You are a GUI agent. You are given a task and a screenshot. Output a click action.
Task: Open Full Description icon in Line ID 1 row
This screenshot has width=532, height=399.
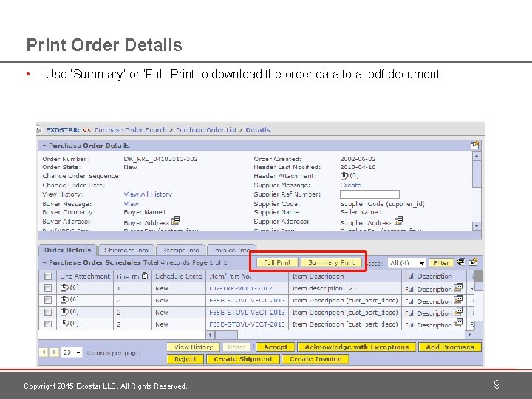[458, 287]
